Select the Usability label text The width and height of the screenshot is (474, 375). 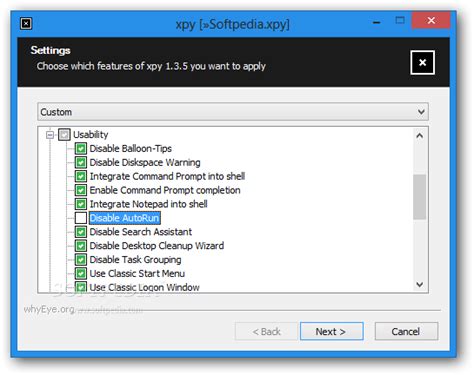click(91, 135)
